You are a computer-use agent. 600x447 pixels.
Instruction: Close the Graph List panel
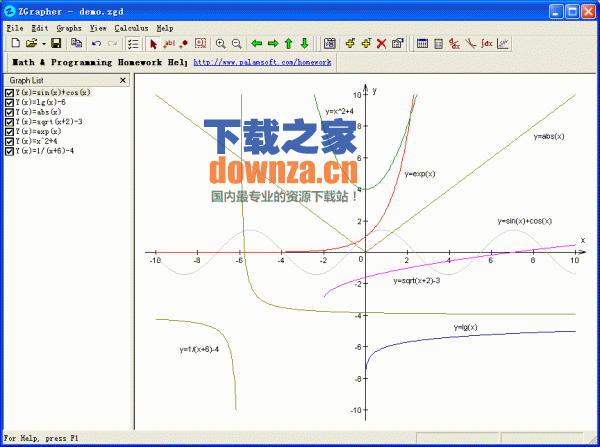click(x=123, y=80)
